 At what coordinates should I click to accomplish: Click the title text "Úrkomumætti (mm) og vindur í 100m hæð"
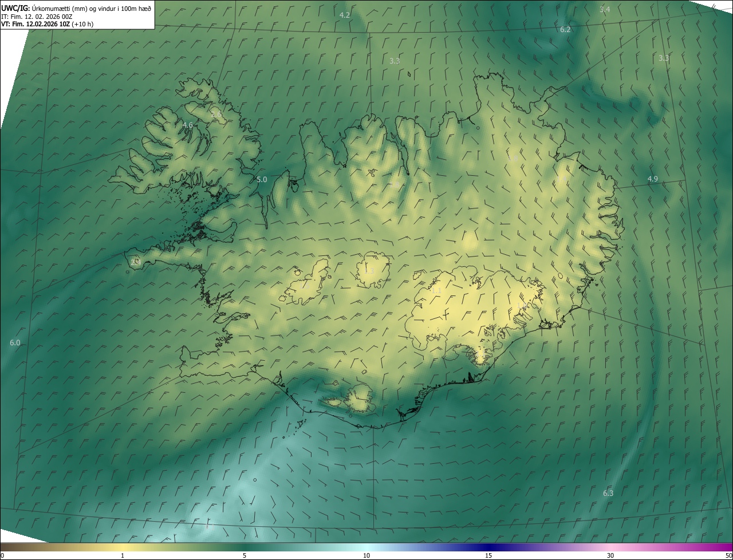tap(92, 8)
